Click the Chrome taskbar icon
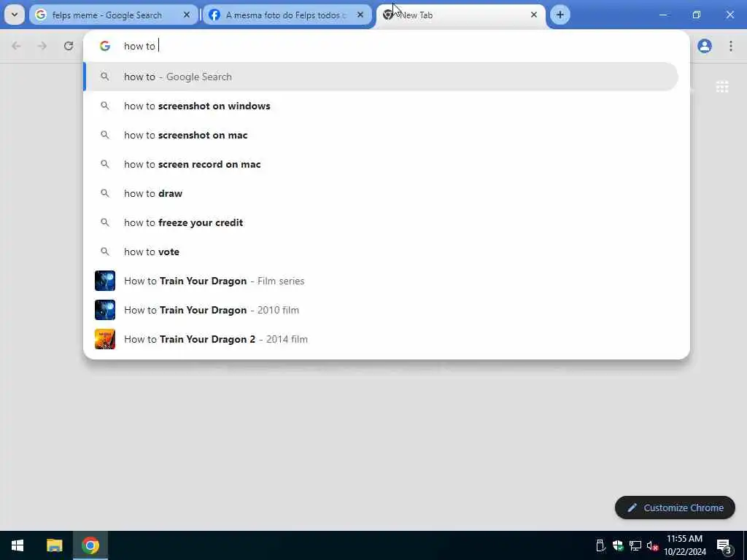The image size is (747, 560). 90,545
